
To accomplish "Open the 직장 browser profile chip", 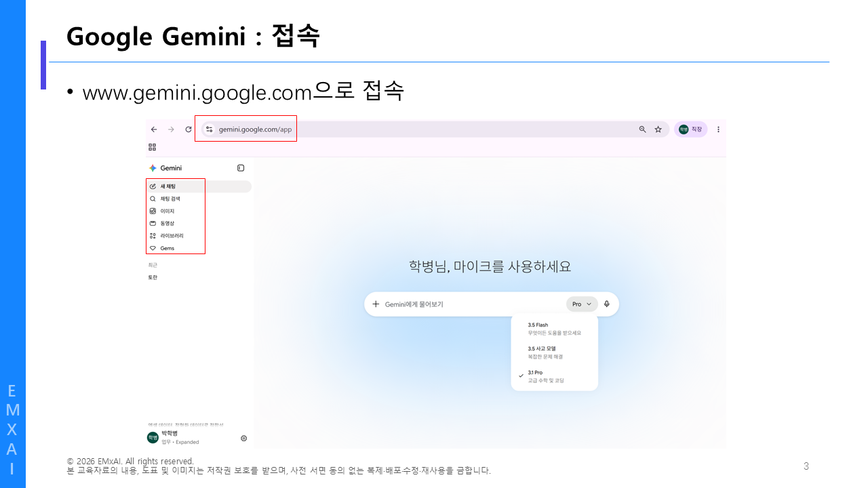I will (x=690, y=129).
